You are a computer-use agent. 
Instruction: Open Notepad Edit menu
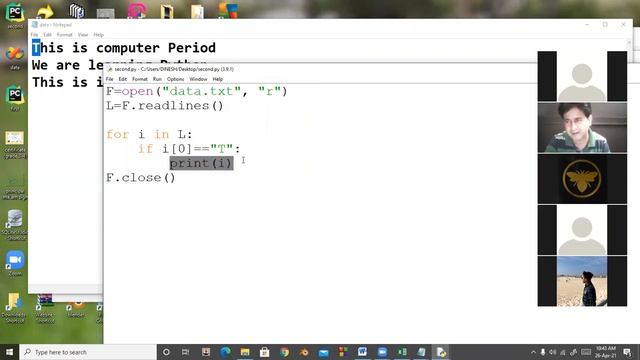click(47, 35)
